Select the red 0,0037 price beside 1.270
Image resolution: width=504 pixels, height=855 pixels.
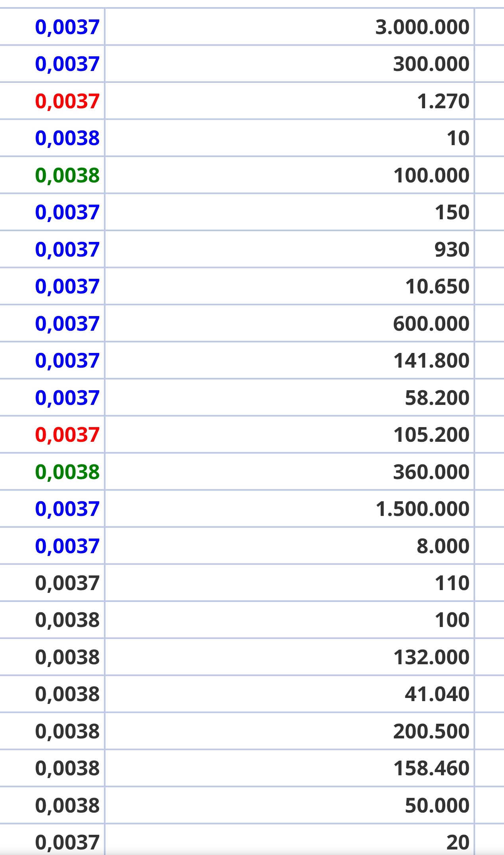point(67,101)
